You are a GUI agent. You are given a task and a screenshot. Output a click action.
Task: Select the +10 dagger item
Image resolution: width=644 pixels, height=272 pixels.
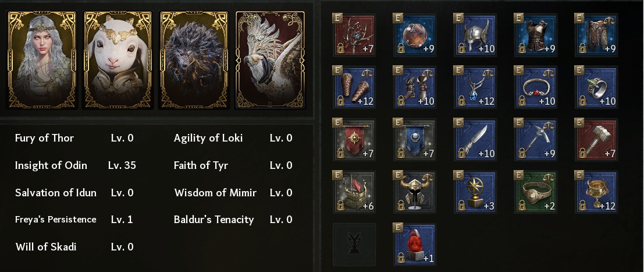475,140
